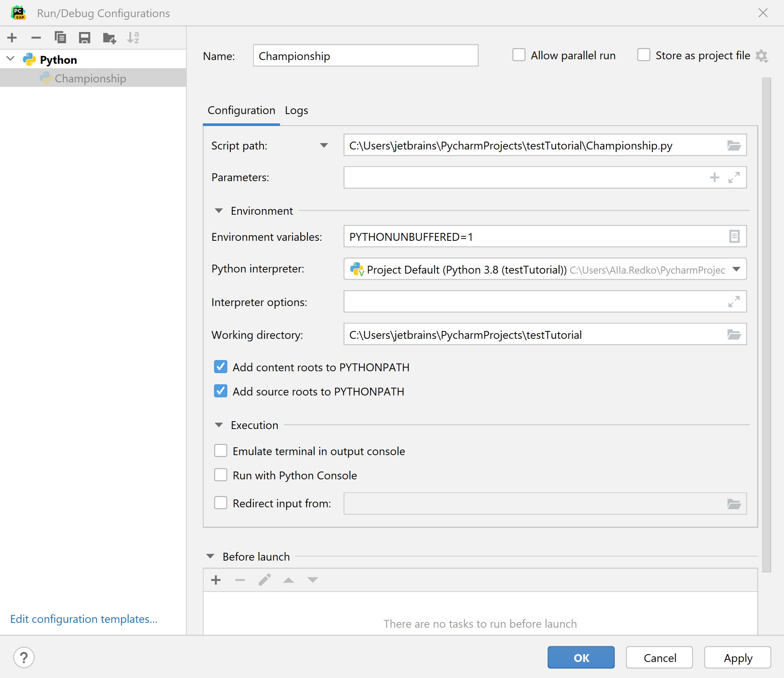Screen dimensions: 784x678
Task: Browse for script path folder
Action: pos(734,146)
